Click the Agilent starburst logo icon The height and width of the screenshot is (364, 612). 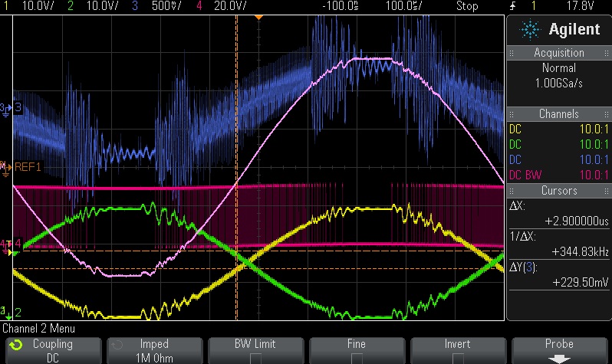[530, 30]
